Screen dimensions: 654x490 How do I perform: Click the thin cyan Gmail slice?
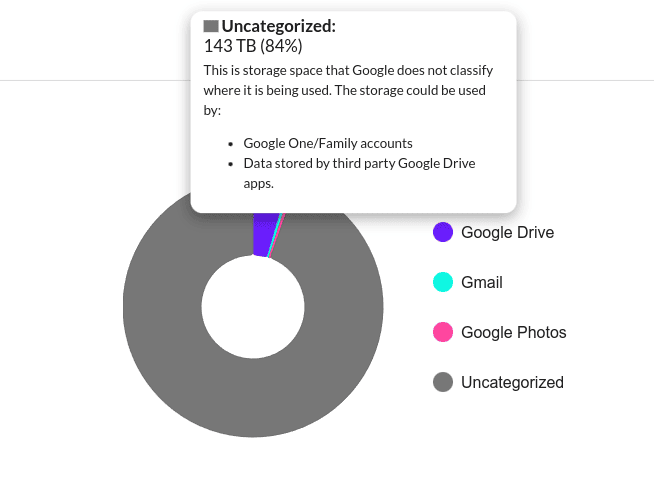[274, 235]
